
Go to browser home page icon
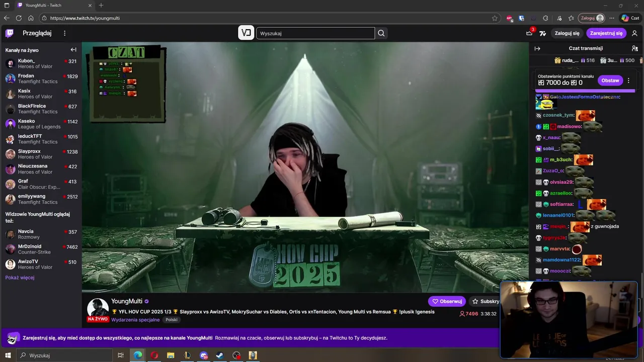coord(31,18)
